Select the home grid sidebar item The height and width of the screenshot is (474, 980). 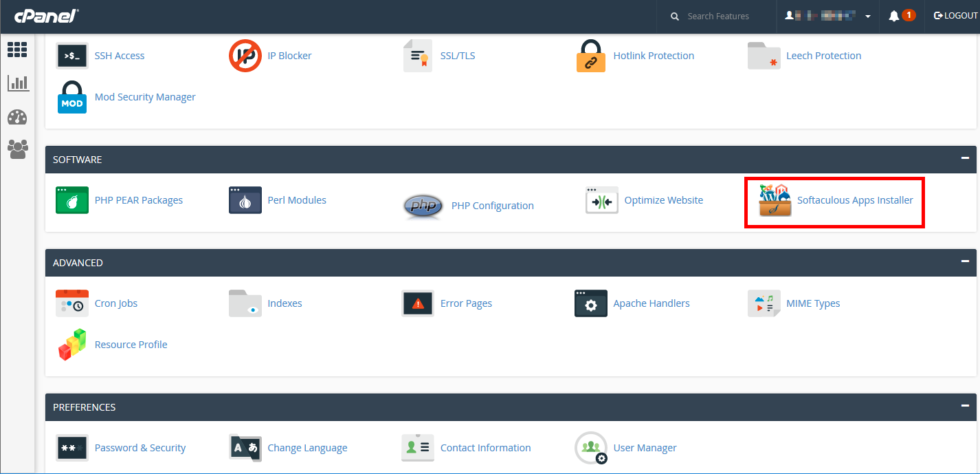(17, 50)
